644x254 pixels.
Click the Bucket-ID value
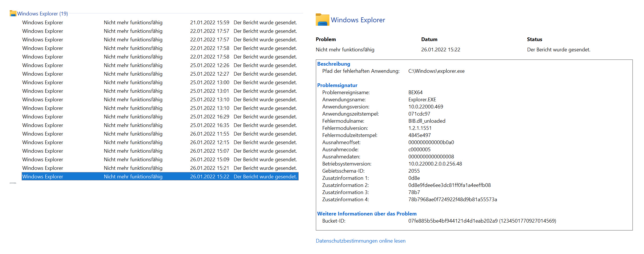[x=482, y=221]
